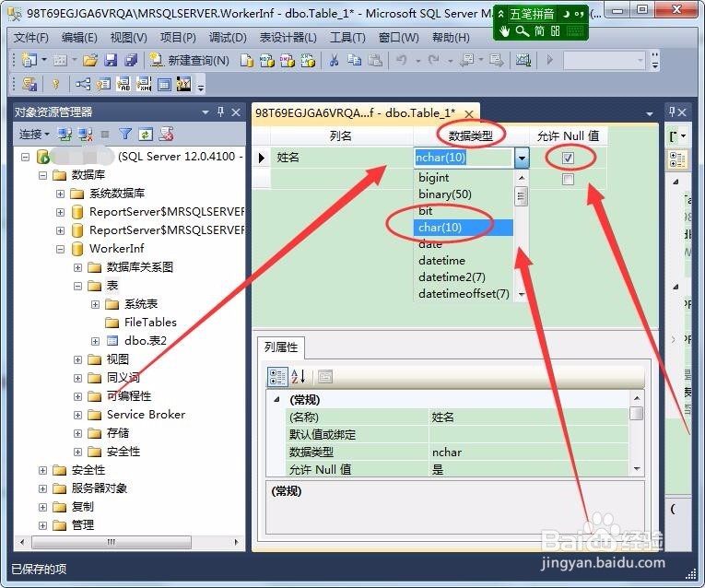Click the 姓名 column name cell
The height and width of the screenshot is (588, 705).
[341, 158]
